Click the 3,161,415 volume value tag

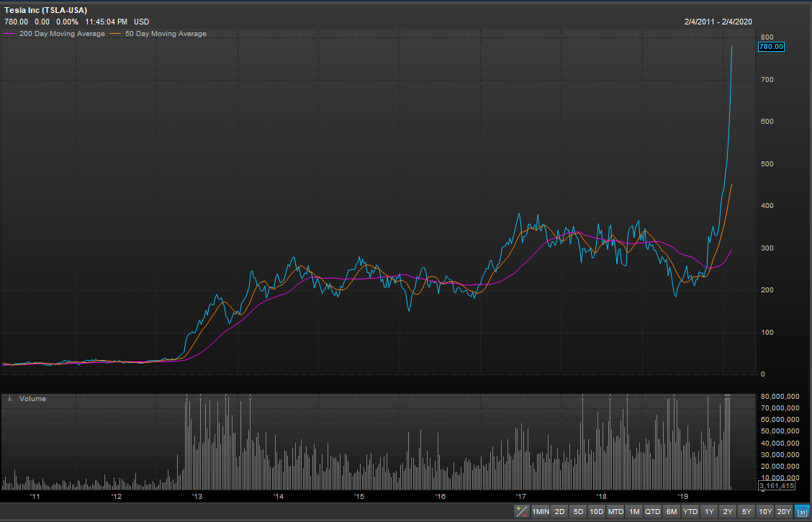(777, 486)
